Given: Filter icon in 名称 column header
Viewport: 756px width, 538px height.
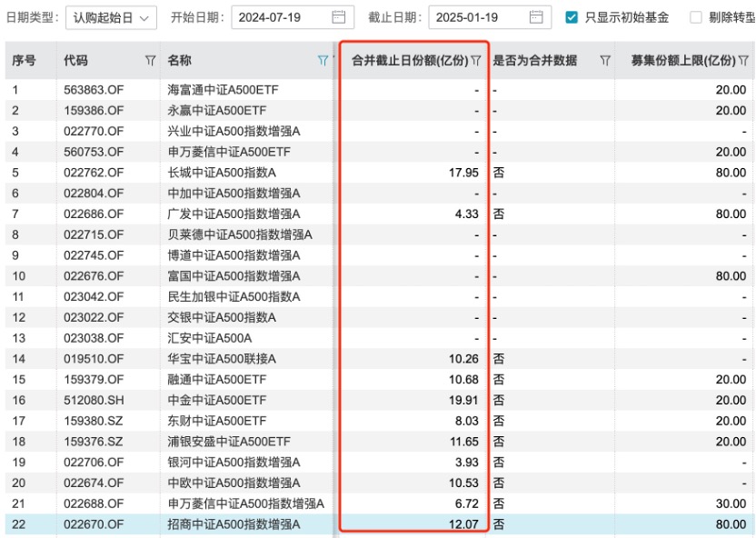Looking at the screenshot, I should (x=323, y=60).
